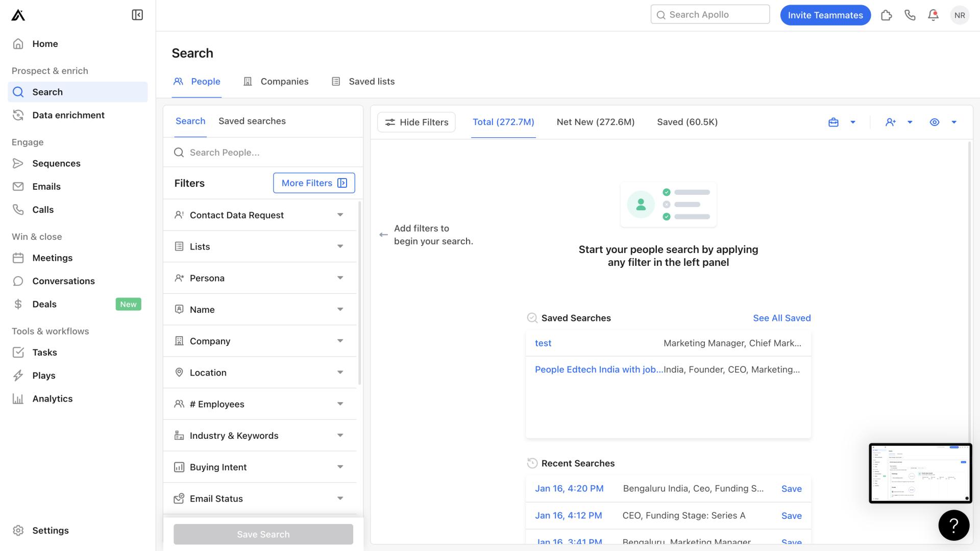Open notifications bell
The height and width of the screenshot is (551, 980).
933,15
